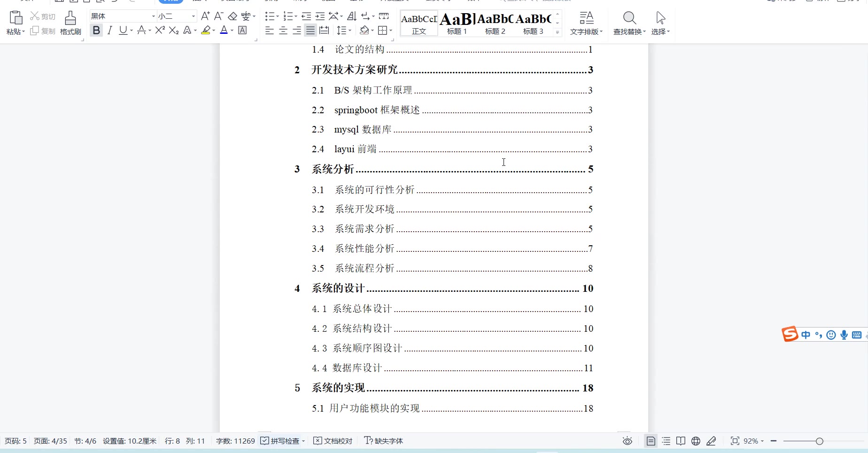Apply the 标题 2 heading style

(495, 23)
